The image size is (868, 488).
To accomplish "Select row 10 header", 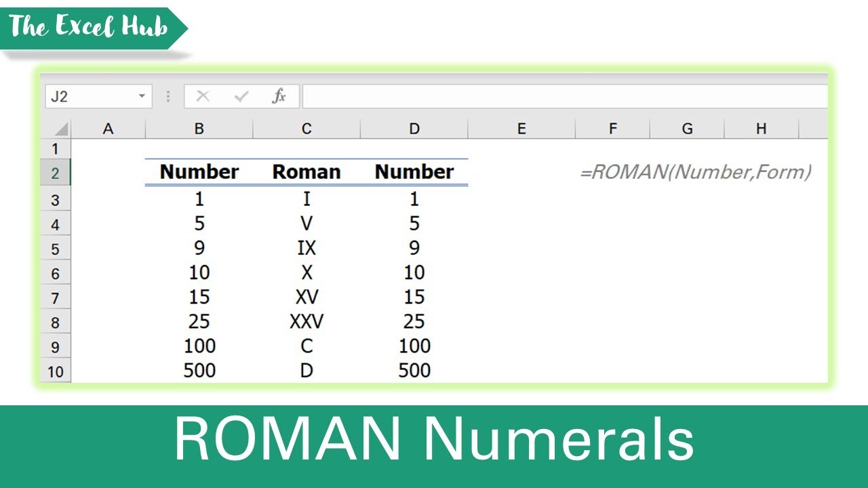I will click(56, 371).
